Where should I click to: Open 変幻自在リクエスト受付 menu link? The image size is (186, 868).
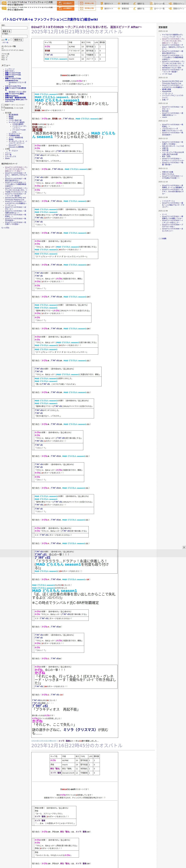click(17, 92)
